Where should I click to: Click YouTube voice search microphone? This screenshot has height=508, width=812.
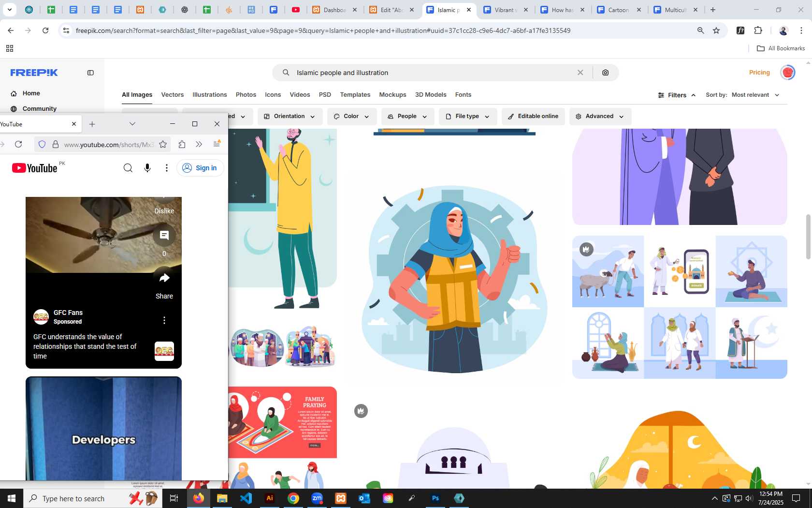[147, 168]
